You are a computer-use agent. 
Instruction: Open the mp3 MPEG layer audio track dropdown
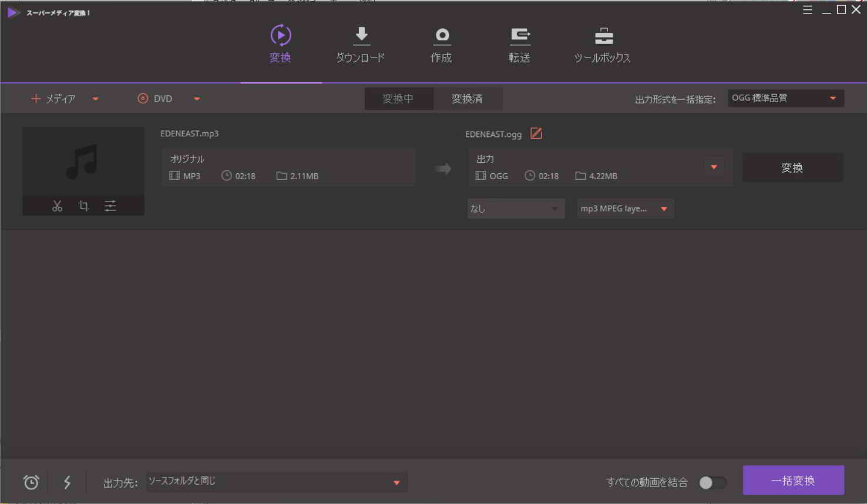pyautogui.click(x=624, y=209)
